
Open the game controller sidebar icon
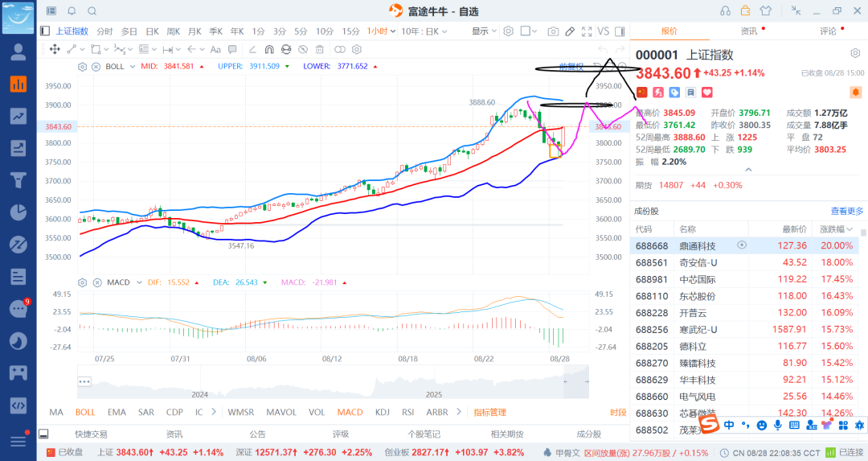[x=18, y=373]
